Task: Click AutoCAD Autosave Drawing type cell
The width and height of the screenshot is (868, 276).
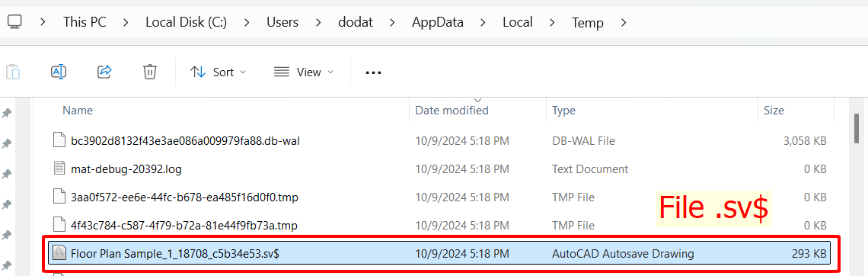Action: coord(623,253)
